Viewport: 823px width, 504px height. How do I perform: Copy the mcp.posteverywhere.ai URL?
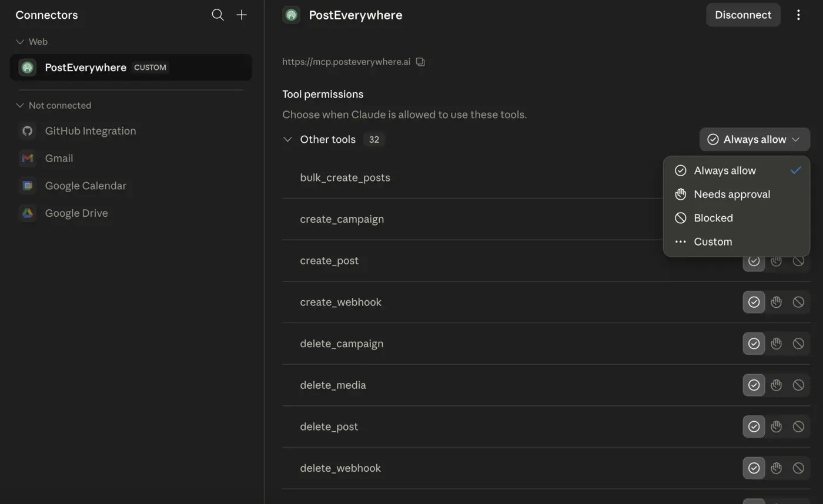pos(420,62)
